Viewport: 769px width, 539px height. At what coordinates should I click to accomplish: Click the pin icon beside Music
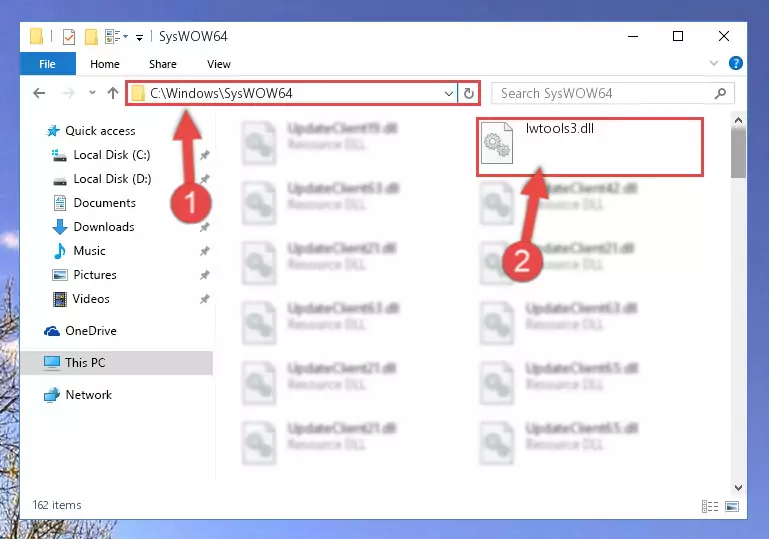pyautogui.click(x=205, y=251)
